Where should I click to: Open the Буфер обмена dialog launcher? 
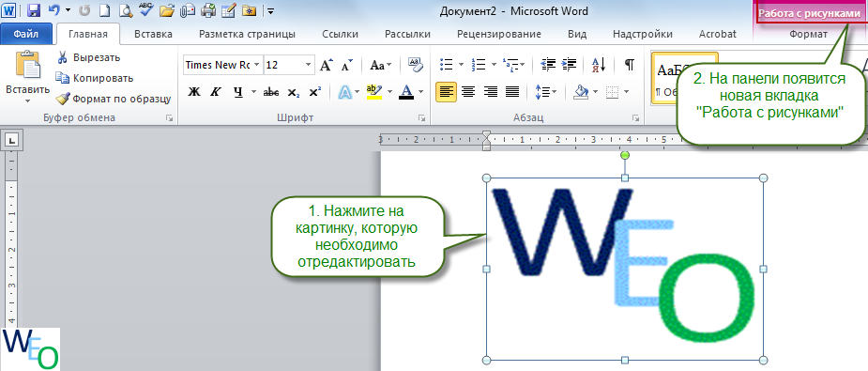[170, 118]
